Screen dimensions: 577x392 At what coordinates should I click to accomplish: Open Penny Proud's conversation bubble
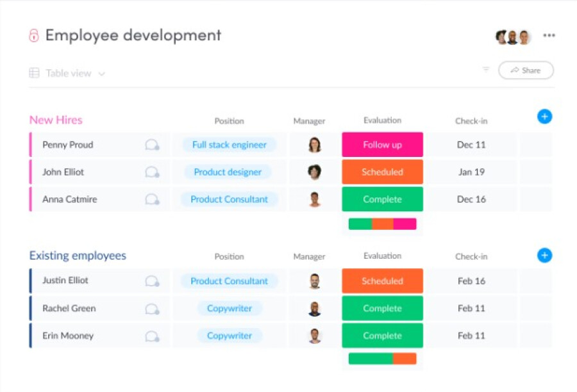152,145
